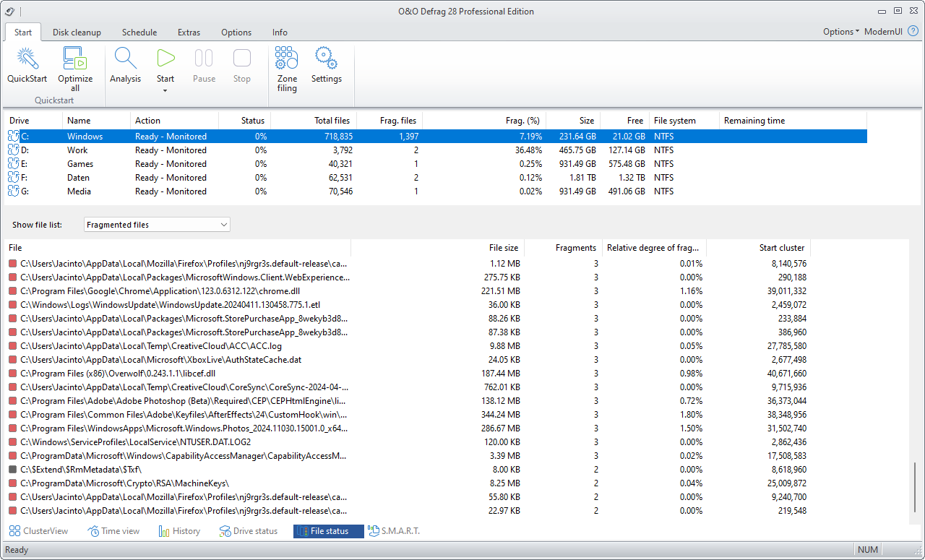Select the chrome.dll file row
925x560 pixels.
tap(408, 291)
